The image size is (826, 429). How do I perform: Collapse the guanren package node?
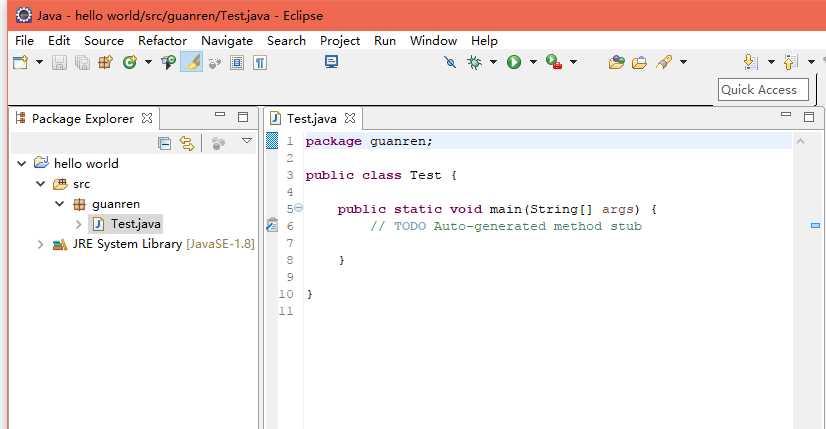[x=60, y=204]
